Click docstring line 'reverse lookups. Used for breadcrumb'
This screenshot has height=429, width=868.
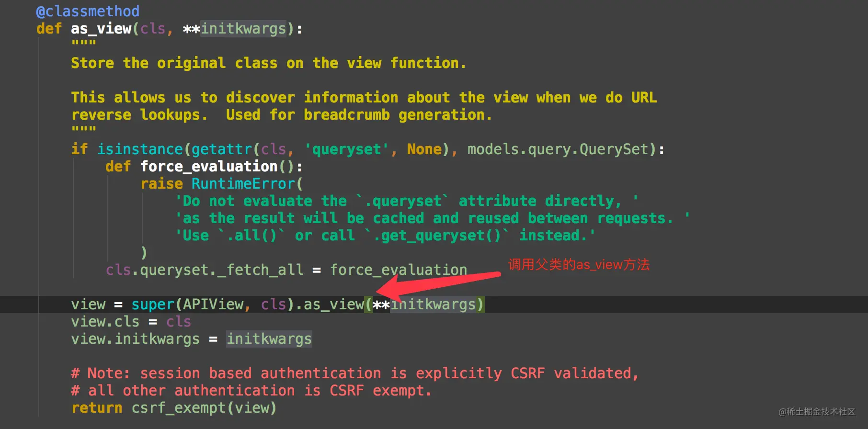point(282,115)
